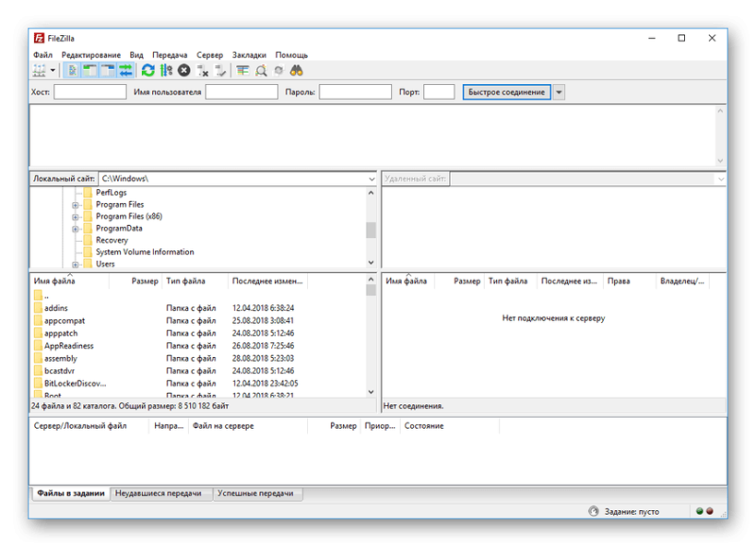Select the addins folder row
756x547 pixels.
[198, 308]
